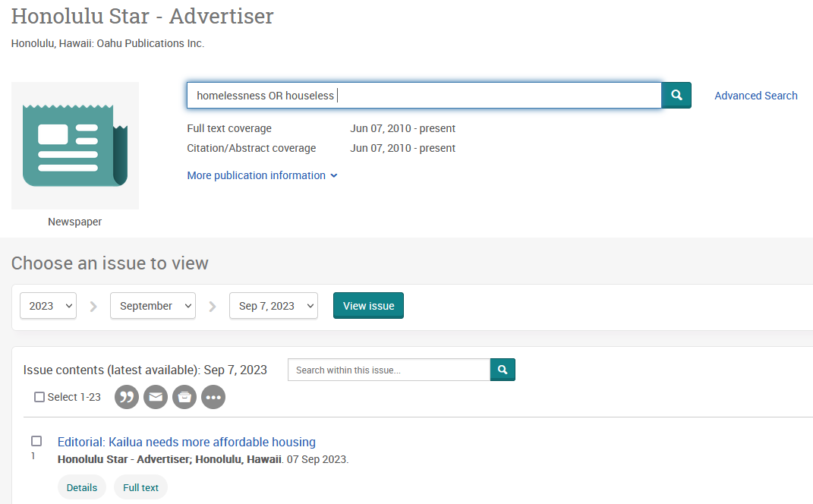Open the Sep 7, 2023 issue dropdown
The height and width of the screenshot is (504, 813).
point(274,306)
